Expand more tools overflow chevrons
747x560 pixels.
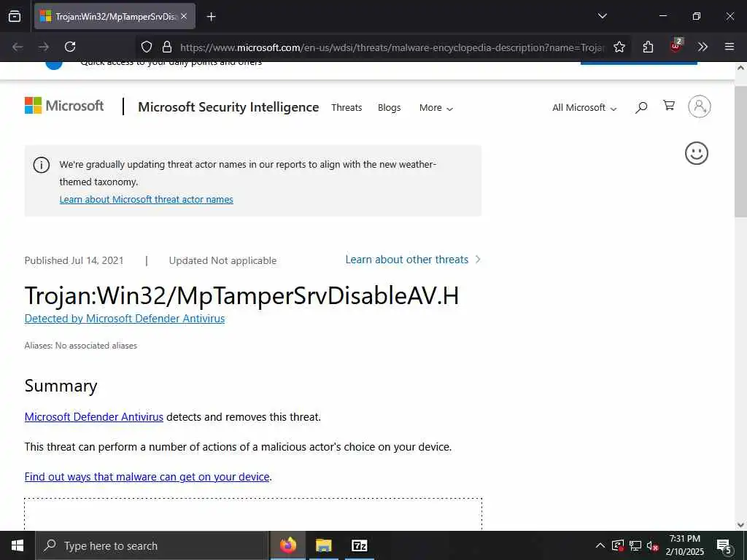[x=703, y=47]
